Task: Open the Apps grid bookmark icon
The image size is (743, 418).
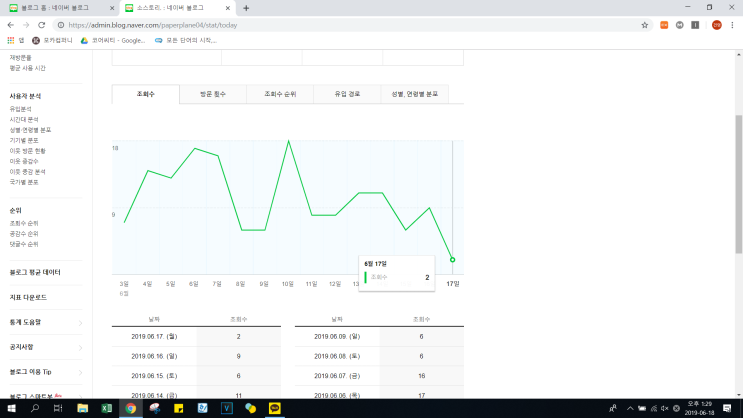Action: tap(10, 40)
